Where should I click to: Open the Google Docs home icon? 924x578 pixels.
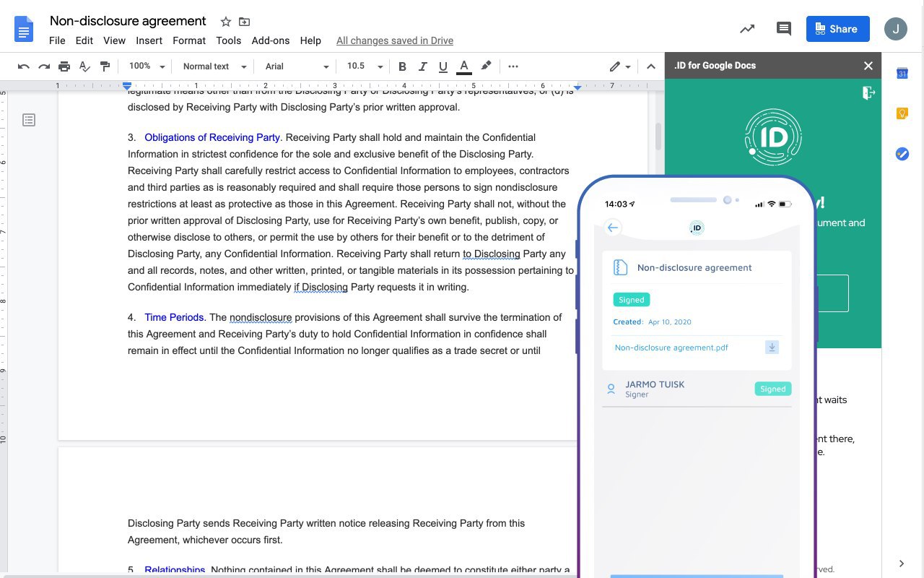pyautogui.click(x=24, y=29)
